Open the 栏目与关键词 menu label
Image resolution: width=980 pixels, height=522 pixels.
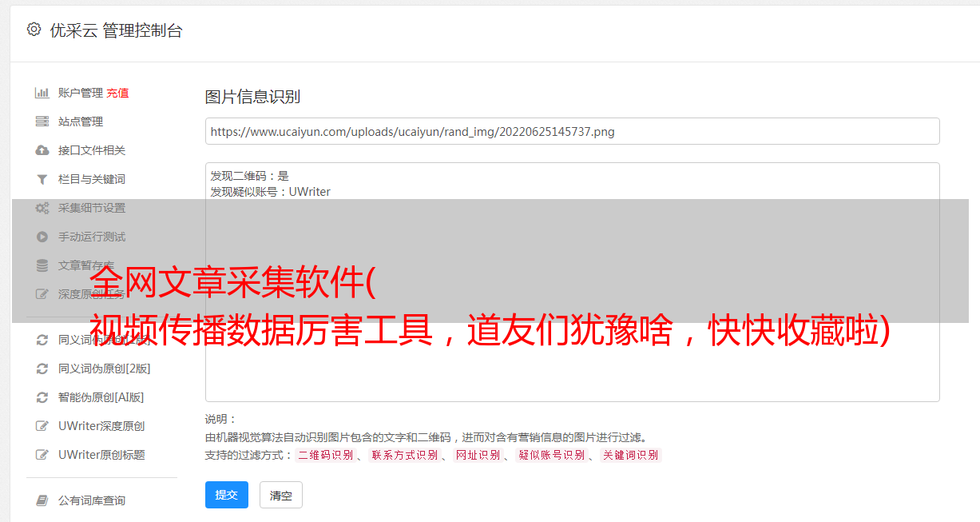(92, 179)
